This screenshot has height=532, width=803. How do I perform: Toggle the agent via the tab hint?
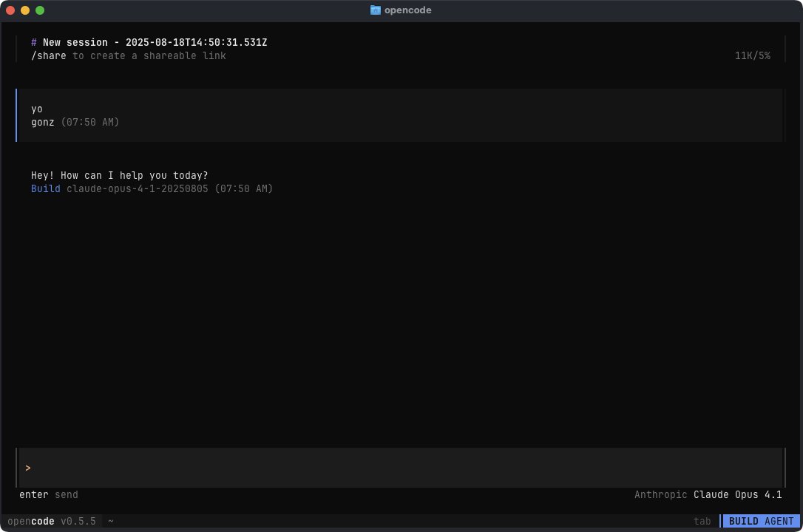[x=702, y=521]
